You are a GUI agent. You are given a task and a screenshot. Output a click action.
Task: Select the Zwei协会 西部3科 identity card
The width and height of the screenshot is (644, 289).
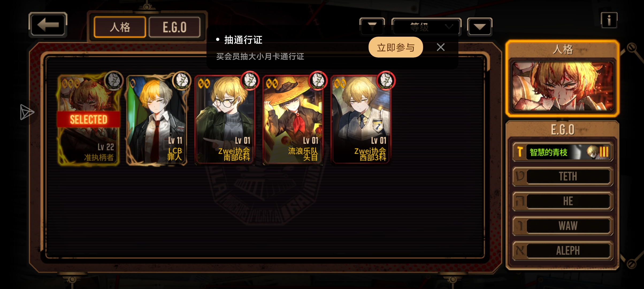click(361, 120)
